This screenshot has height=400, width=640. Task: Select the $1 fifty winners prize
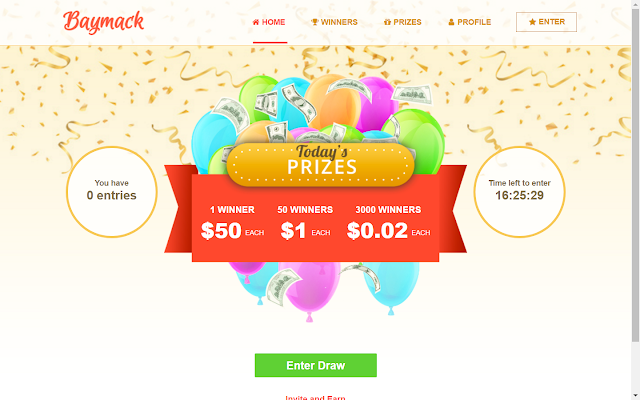coord(305,224)
